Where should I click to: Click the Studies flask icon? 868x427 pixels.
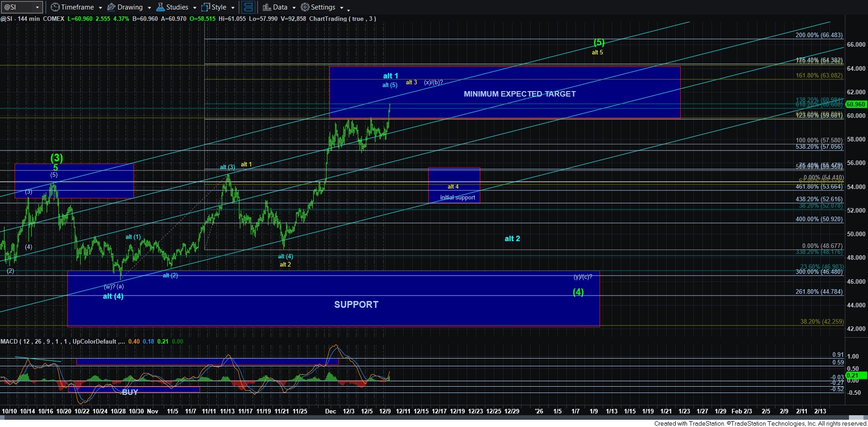[160, 7]
